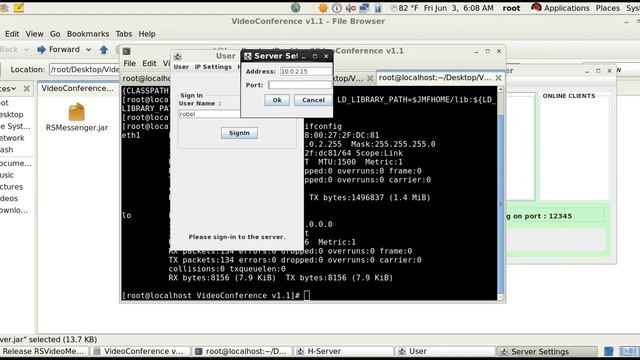Expand the Forward history dropdown arrow
640x360 pixels.
coord(88,50)
